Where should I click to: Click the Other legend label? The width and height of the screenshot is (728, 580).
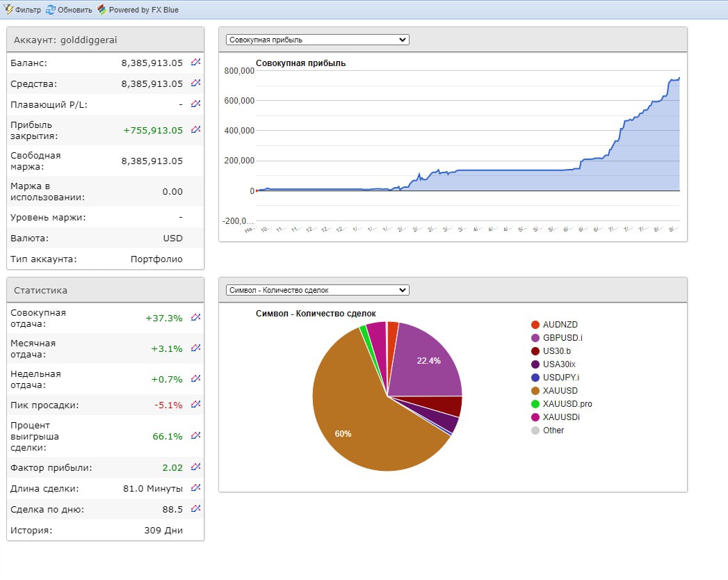[553, 430]
